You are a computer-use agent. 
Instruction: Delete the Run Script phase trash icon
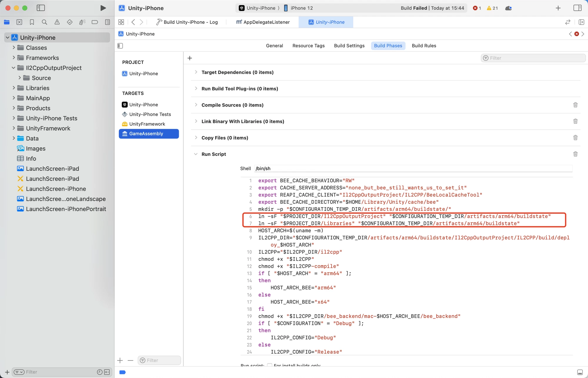click(x=575, y=154)
